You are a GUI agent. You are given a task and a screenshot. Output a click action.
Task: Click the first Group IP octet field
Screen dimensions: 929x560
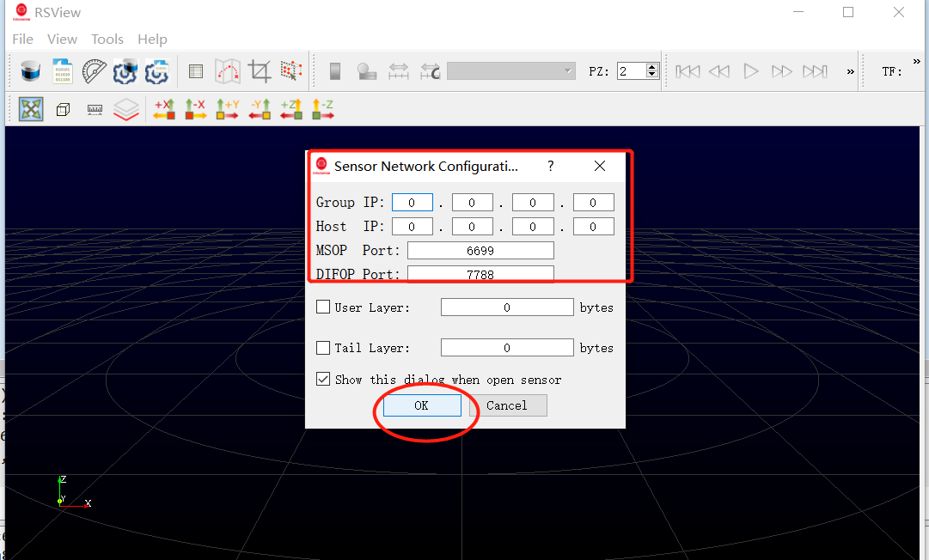click(412, 203)
